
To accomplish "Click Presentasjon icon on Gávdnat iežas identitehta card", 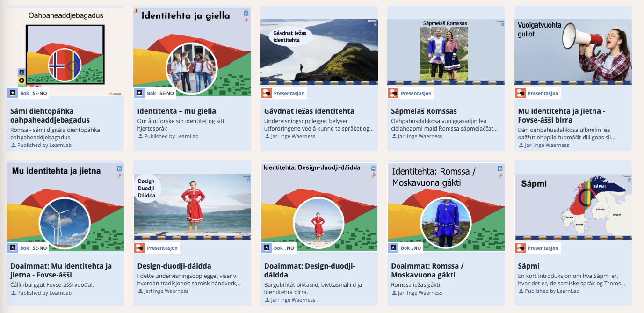I will pyautogui.click(x=266, y=93).
